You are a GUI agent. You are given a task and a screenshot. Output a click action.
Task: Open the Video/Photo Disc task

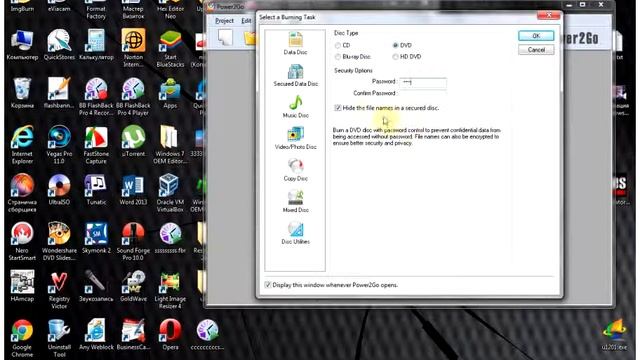point(295,138)
